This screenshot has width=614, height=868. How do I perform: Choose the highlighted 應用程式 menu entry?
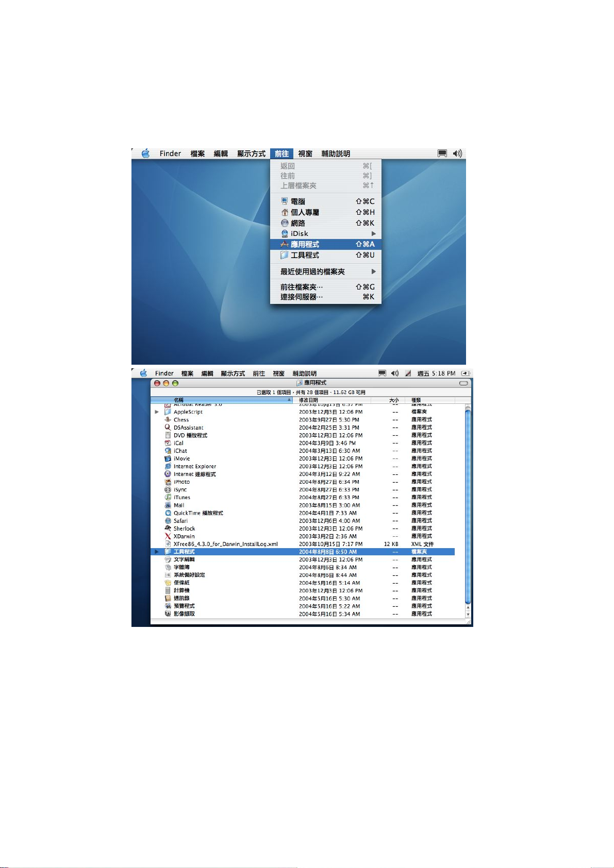326,244
